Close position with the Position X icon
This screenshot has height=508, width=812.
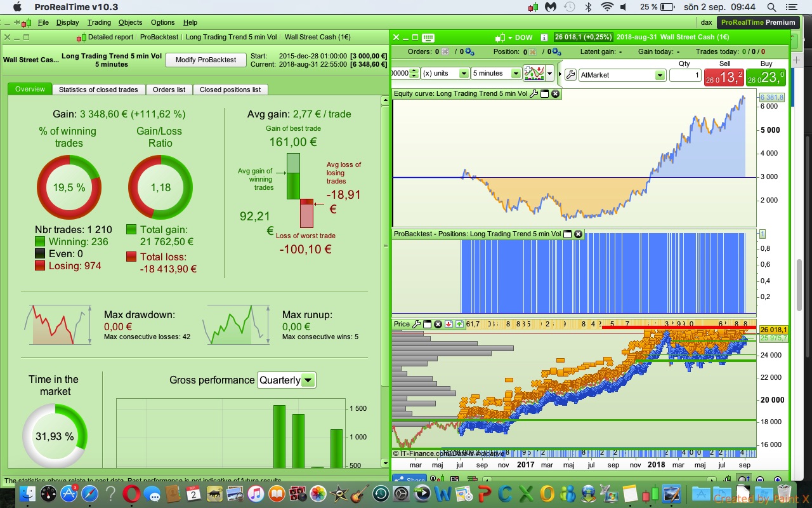(x=532, y=52)
